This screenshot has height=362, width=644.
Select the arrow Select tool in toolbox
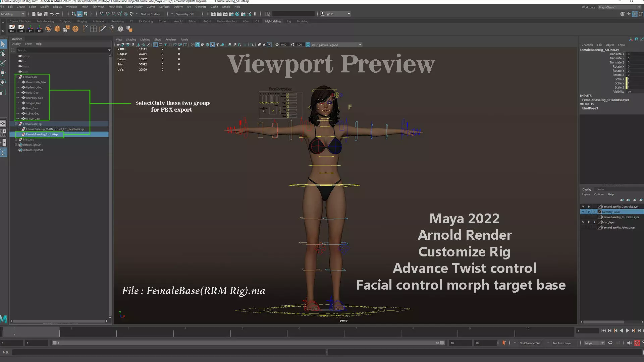pos(3,44)
